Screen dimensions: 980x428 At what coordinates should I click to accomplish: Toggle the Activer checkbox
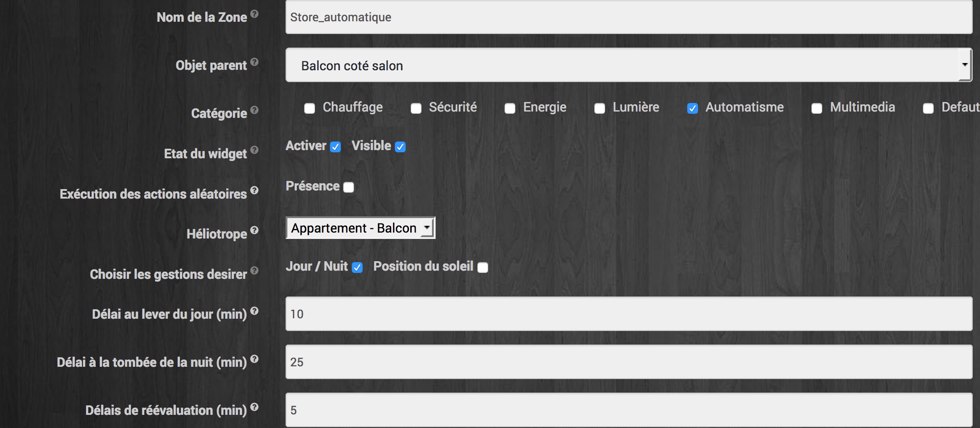click(335, 147)
